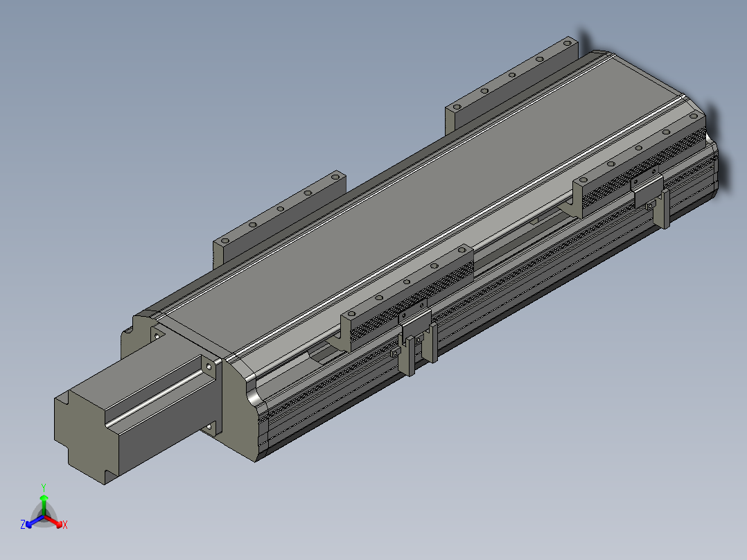Screen dimensions: 747x560
Task: Pick the upper screw hole on motor flange
Action: [x=209, y=367]
